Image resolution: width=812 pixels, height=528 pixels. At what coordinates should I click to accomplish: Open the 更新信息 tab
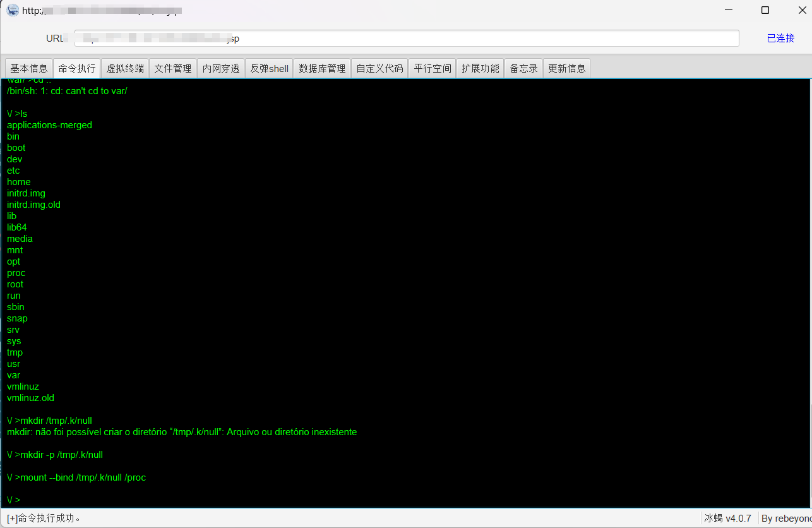tap(567, 68)
